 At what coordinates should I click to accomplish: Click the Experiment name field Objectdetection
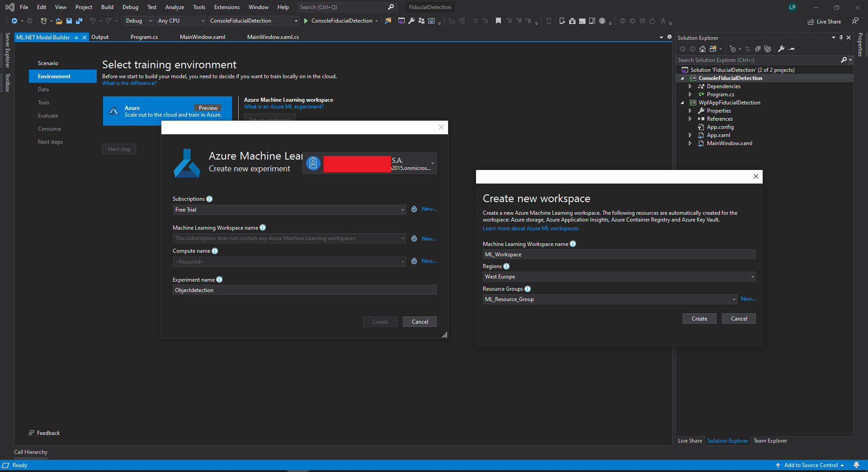click(x=305, y=290)
